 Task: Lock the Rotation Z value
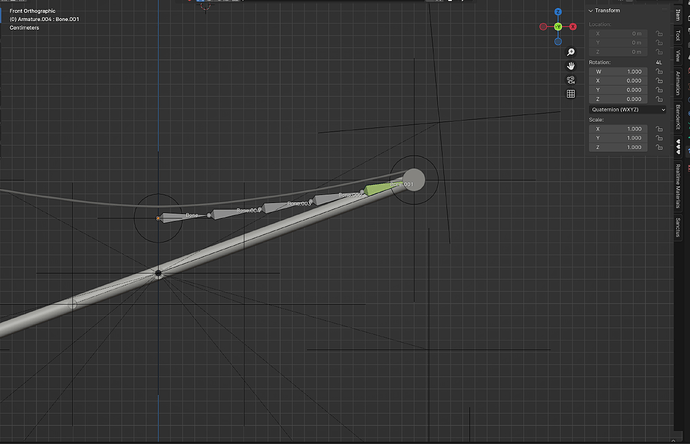point(659,99)
